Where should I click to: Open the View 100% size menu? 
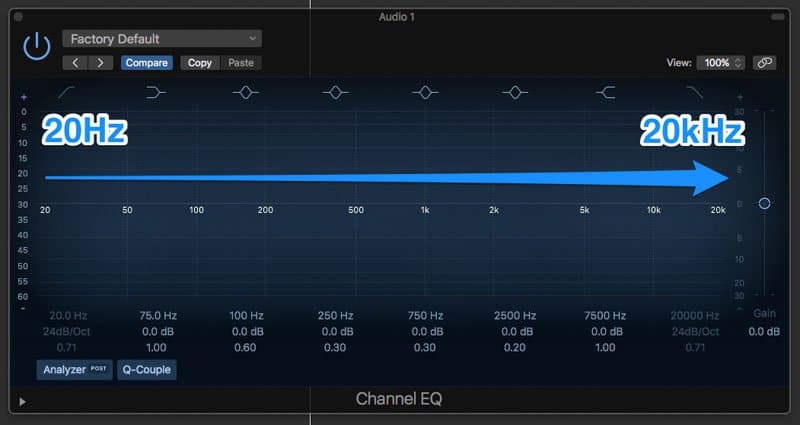(x=720, y=62)
